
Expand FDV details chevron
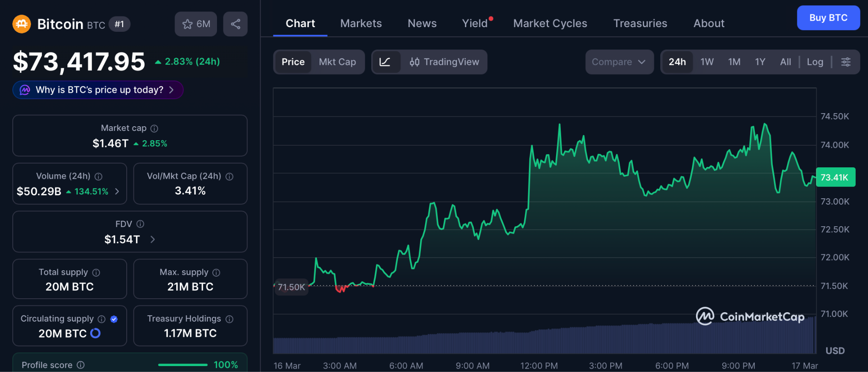pyautogui.click(x=153, y=240)
